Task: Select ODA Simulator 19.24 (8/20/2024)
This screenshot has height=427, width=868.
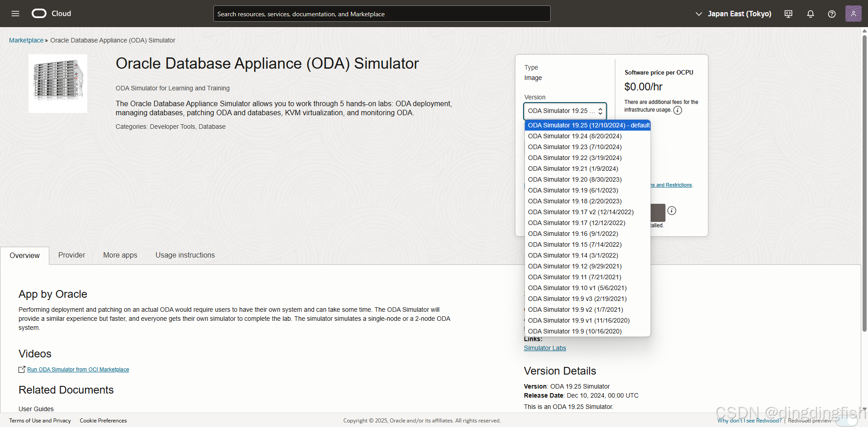Action: pos(588,136)
